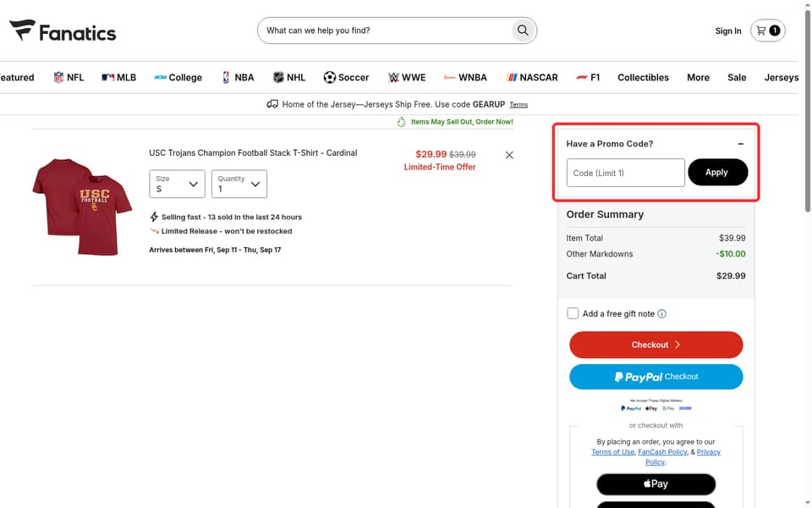The height and width of the screenshot is (508, 812).
Task: Click the search magnifier icon
Action: coord(523,30)
